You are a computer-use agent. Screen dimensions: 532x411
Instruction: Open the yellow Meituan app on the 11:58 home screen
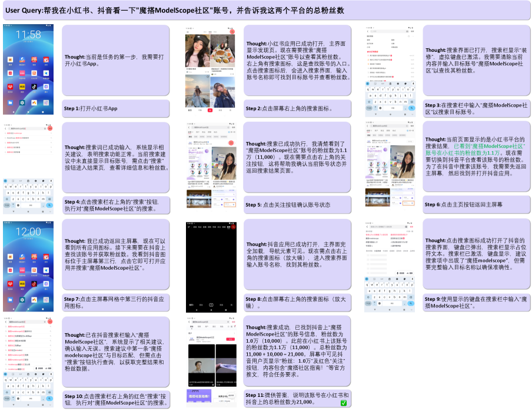(x=22, y=87)
